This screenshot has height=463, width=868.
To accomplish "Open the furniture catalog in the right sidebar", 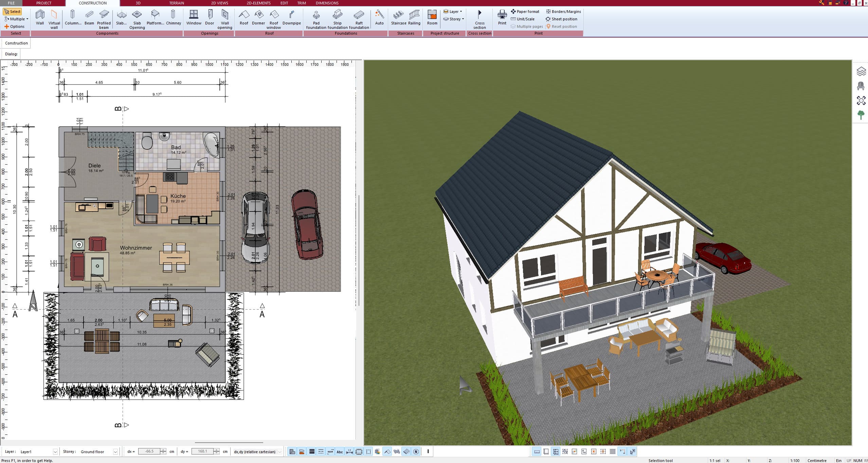I will click(861, 86).
